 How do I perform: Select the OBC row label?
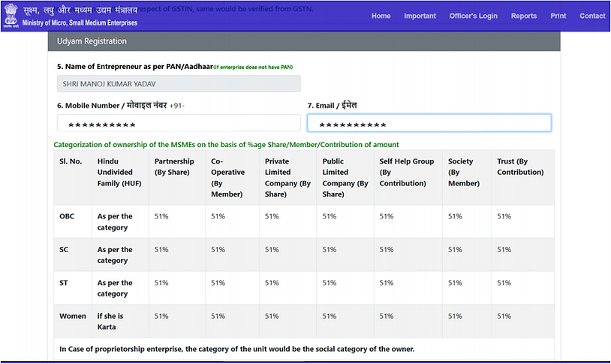point(67,216)
